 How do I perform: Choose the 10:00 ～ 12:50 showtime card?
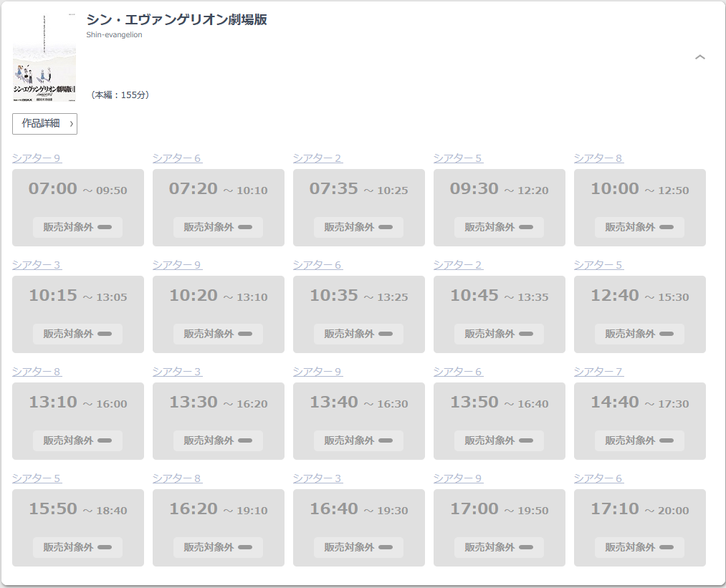[x=640, y=208]
